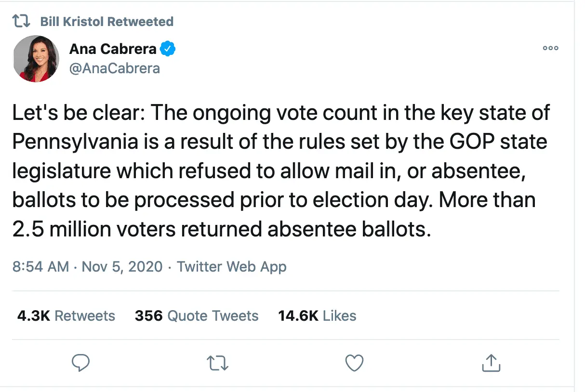Click the small retweet icon beside Bill Kristol
The width and height of the screenshot is (585, 392).
tap(22, 22)
